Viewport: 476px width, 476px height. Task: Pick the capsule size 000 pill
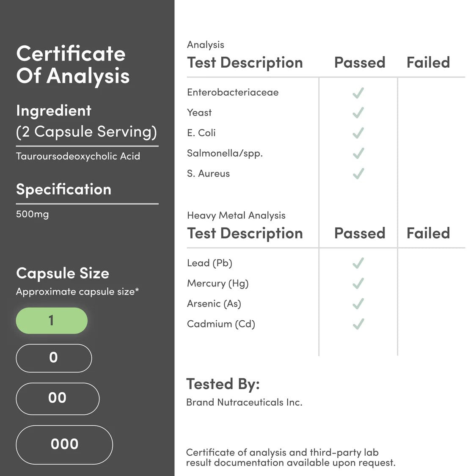(64, 445)
